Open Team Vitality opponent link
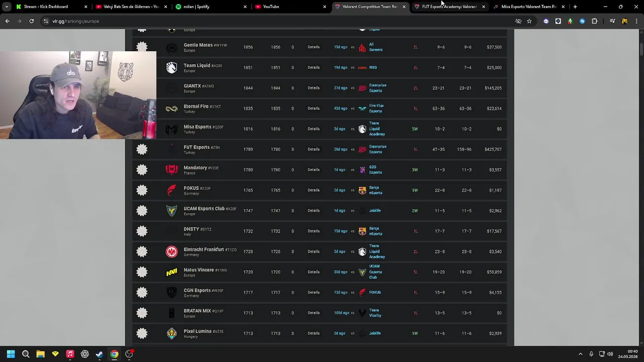 click(375, 313)
